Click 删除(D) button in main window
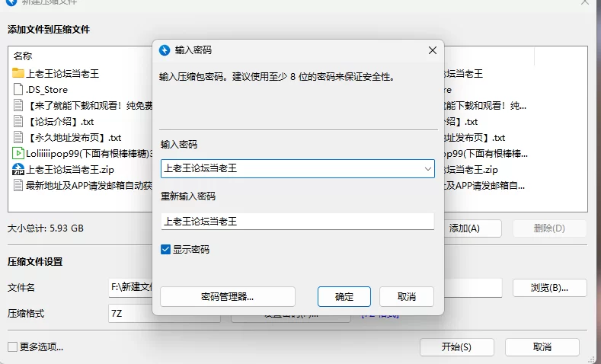 click(x=549, y=228)
